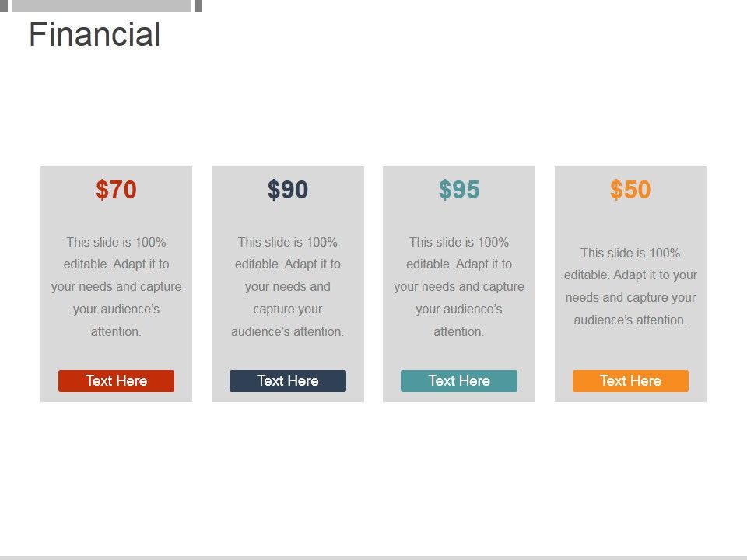Viewport: 747px width, 560px height.
Task: Click the red Text Here button
Action: [x=116, y=381]
